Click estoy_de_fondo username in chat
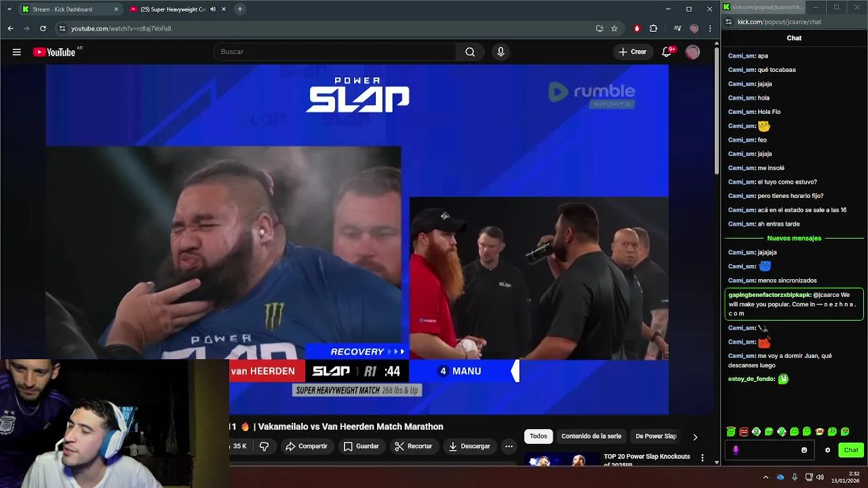868x488 pixels. 751,379
